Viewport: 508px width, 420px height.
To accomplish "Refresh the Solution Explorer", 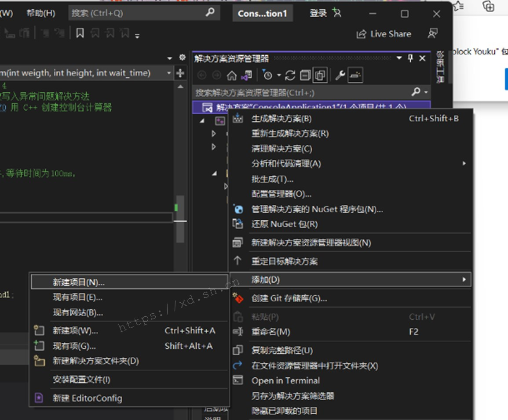I will [x=290, y=76].
